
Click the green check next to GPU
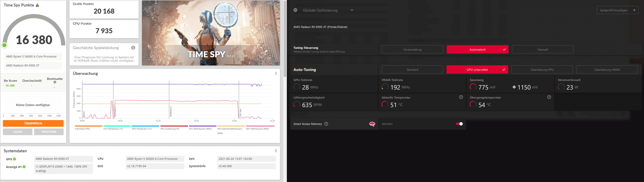14,159
